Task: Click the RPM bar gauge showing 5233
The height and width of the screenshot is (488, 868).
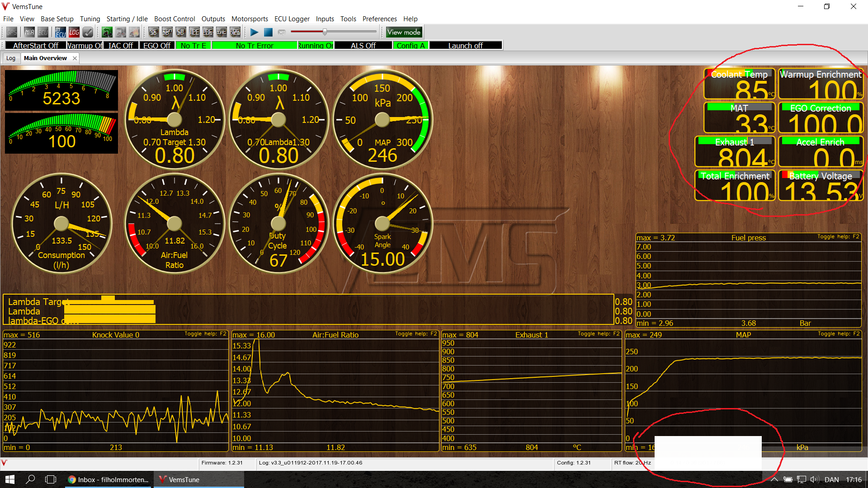Action: 61,90
